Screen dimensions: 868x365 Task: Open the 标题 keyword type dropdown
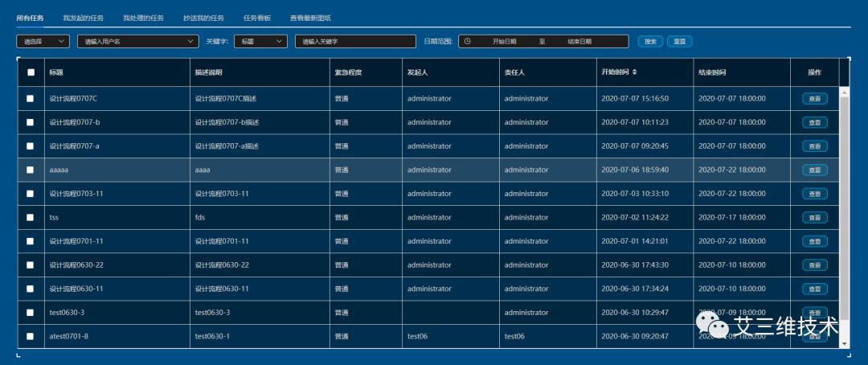260,42
